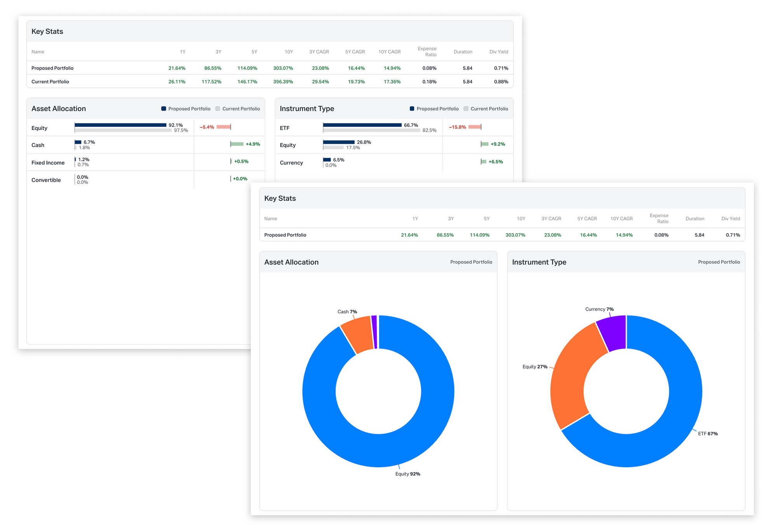Screen dimensions: 777x532
Task: Click the ETF 67% chart label
Action: [707, 434]
